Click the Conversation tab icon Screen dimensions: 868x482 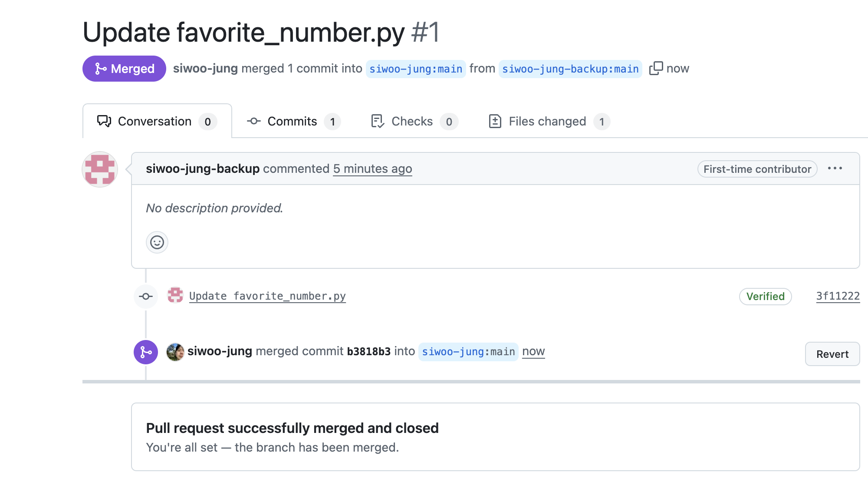pyautogui.click(x=104, y=121)
